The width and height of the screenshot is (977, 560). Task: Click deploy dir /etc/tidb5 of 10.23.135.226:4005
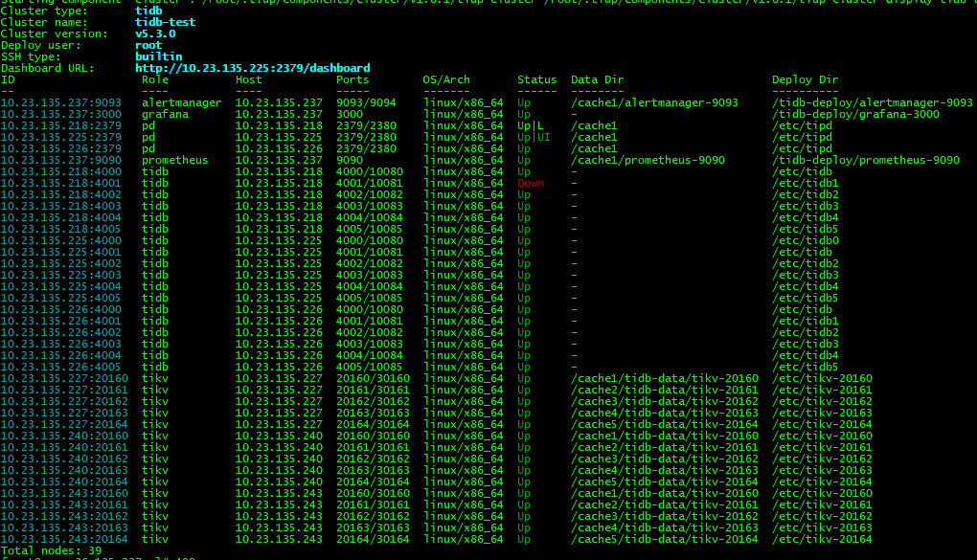pyautogui.click(x=805, y=367)
